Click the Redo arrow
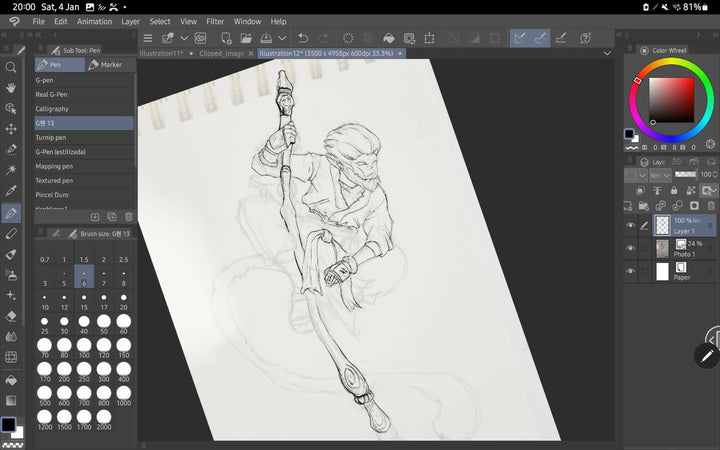 pyautogui.click(x=324, y=38)
